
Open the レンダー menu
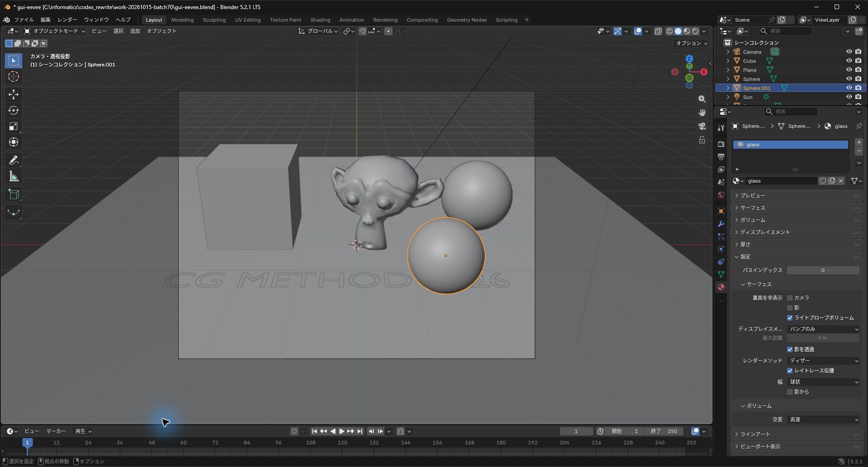coord(67,20)
